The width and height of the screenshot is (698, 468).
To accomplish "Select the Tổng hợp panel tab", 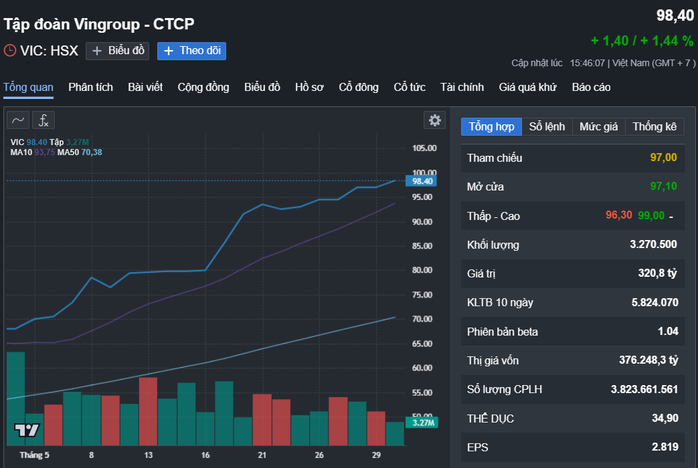I will coord(491,127).
